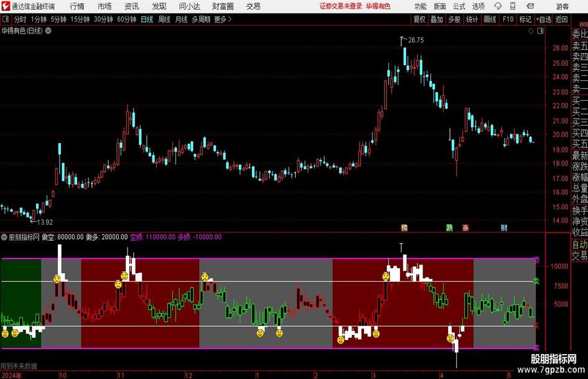Open the 财富圈 menu

pyautogui.click(x=223, y=6)
